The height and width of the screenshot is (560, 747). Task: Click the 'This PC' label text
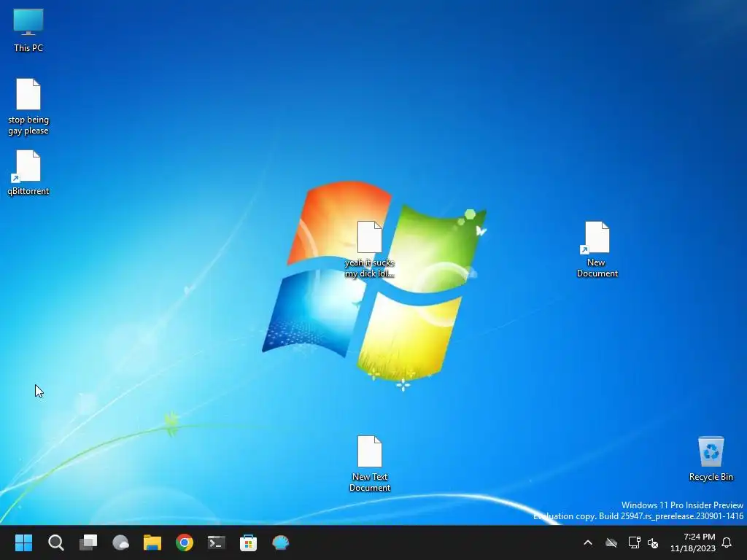click(x=28, y=47)
